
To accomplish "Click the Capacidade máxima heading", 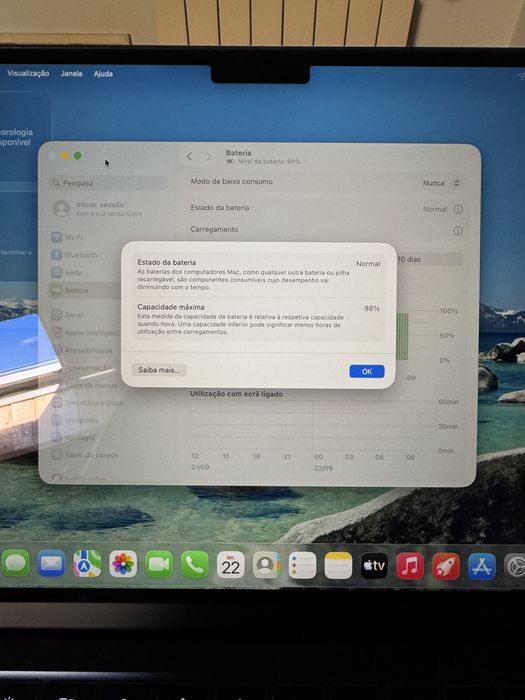I will point(171,307).
